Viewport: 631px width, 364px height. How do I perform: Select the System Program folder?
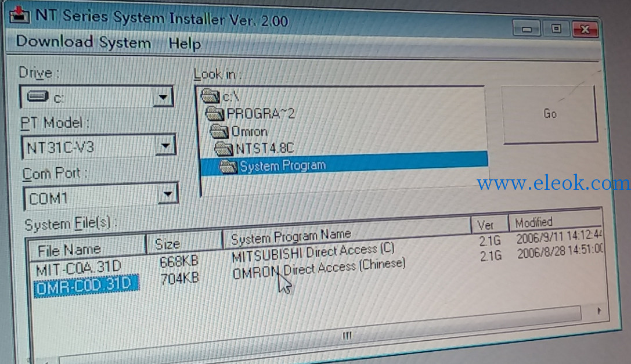(x=344, y=165)
